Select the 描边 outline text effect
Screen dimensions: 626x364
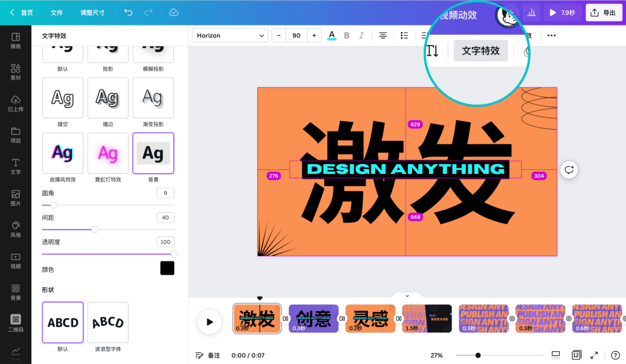(x=108, y=98)
